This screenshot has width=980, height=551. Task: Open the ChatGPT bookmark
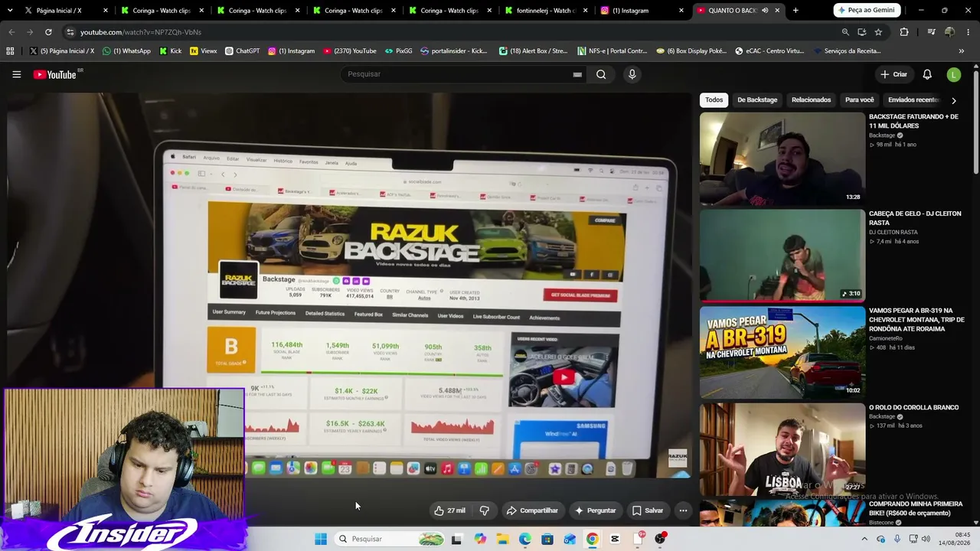pos(242,51)
